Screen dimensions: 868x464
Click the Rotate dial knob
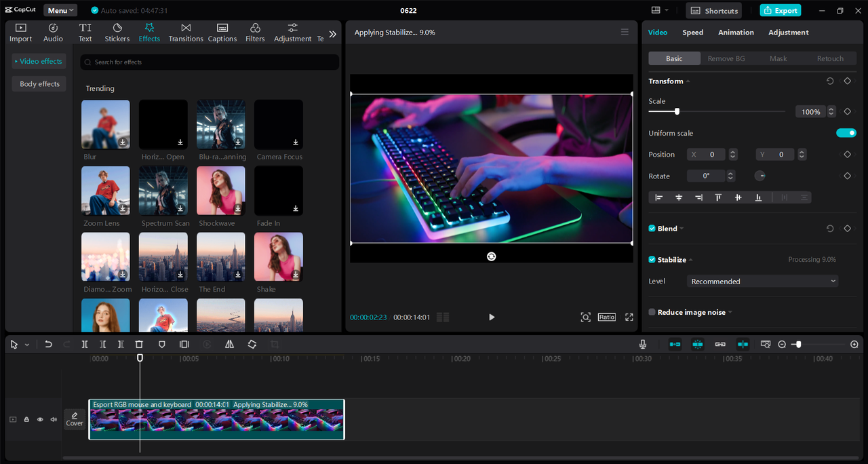coord(760,176)
